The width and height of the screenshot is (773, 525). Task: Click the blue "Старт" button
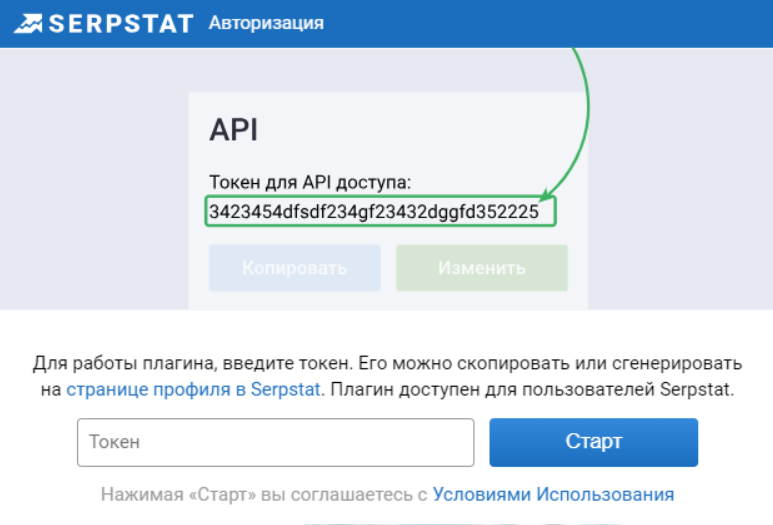point(594,442)
